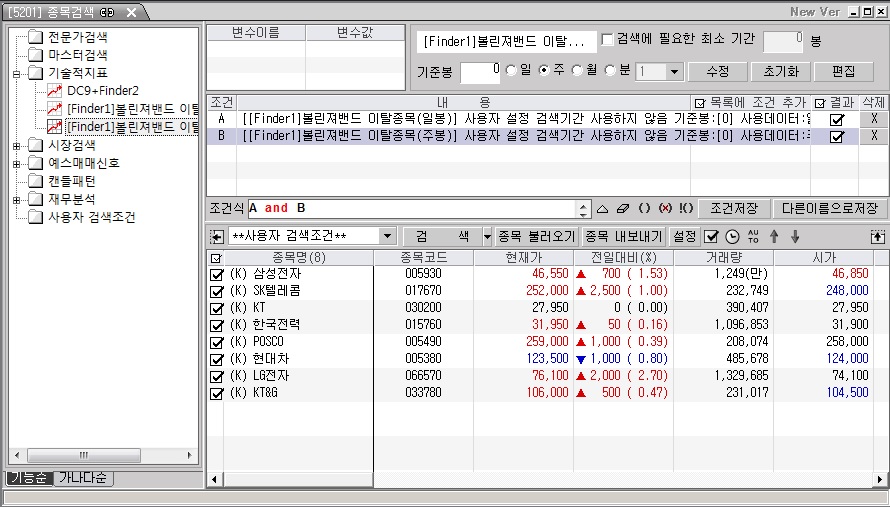Enable the 검색에 필요한 최소 기간 checkbox
The height and width of the screenshot is (507, 890).
[x=608, y=39]
